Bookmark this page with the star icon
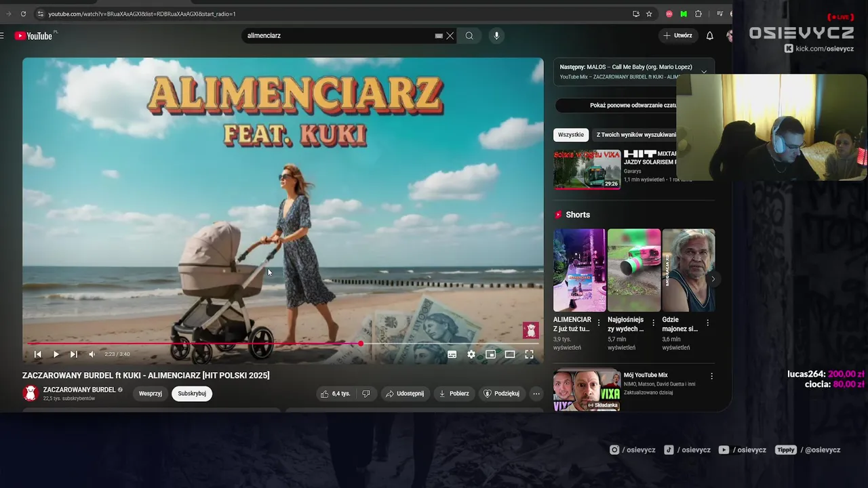Viewport: 868px width, 488px height. [x=649, y=14]
